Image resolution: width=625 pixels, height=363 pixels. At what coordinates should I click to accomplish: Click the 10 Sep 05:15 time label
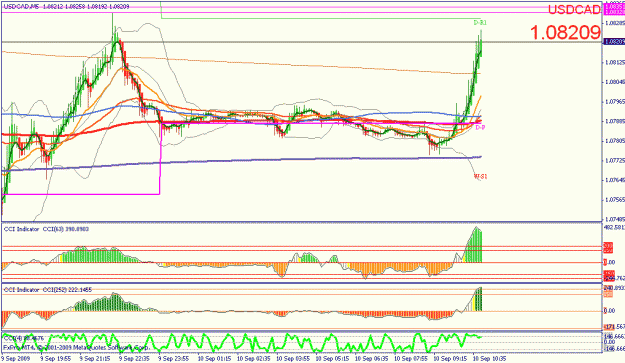[x=333, y=359]
